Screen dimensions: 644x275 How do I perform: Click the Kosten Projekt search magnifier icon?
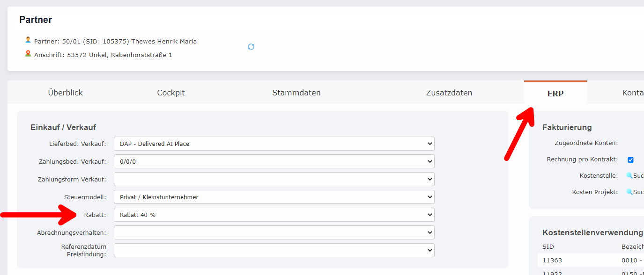point(629,192)
